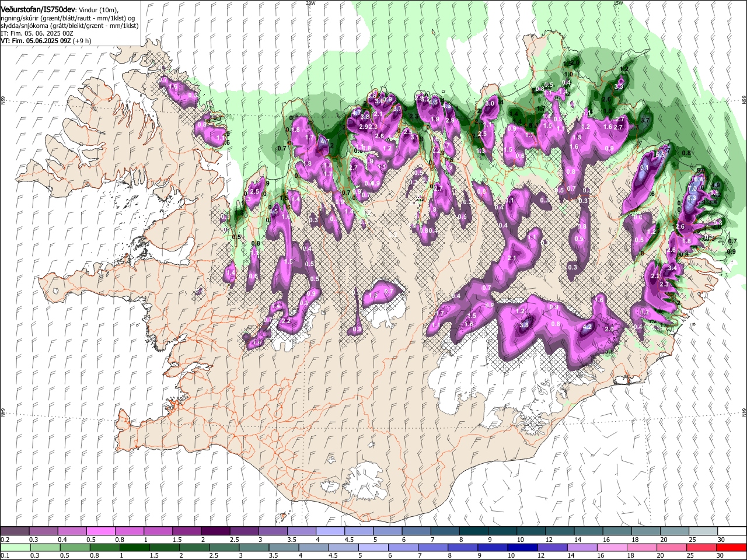
Task: Select the upper-scale swatch between 6 and 7
Action: 417,531
